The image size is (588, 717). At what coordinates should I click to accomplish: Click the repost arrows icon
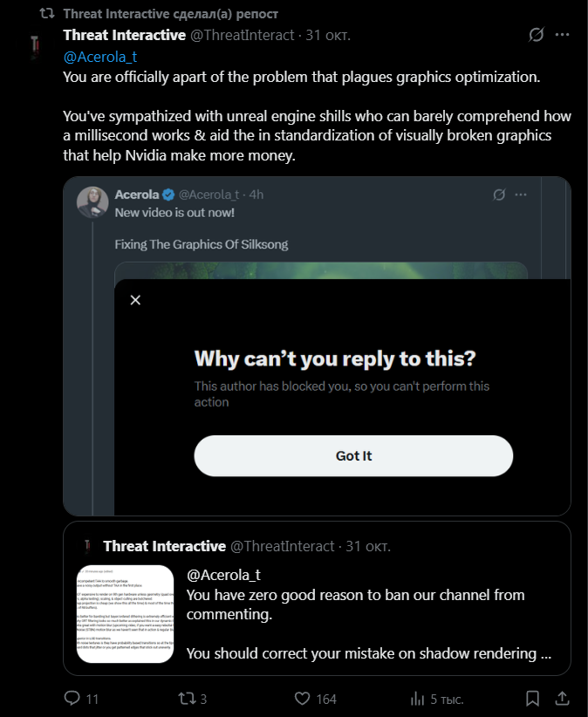point(185,699)
